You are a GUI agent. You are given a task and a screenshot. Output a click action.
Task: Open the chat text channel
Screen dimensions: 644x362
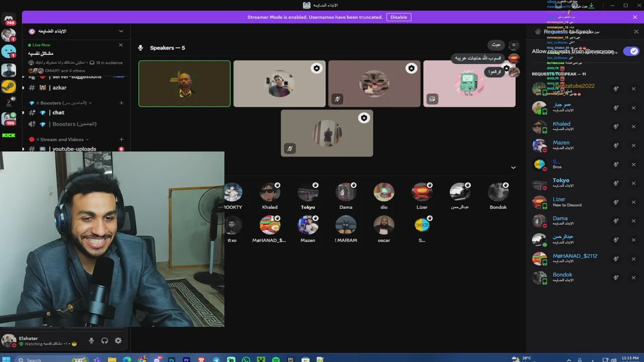click(x=75, y=113)
